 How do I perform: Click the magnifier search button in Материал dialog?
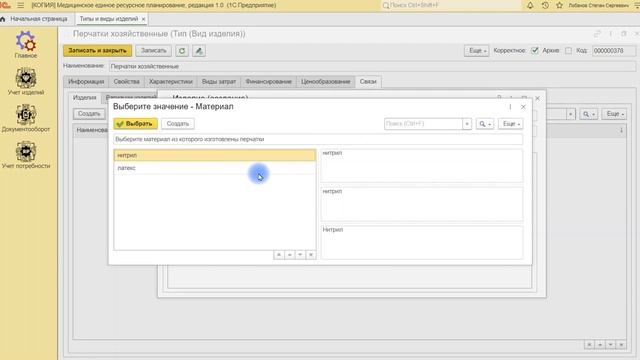(x=484, y=124)
